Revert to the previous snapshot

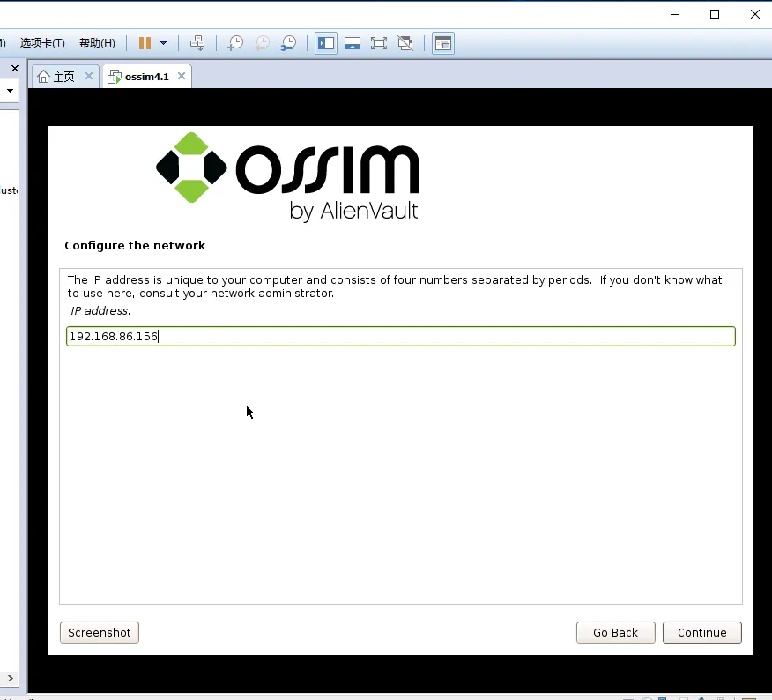[262, 43]
